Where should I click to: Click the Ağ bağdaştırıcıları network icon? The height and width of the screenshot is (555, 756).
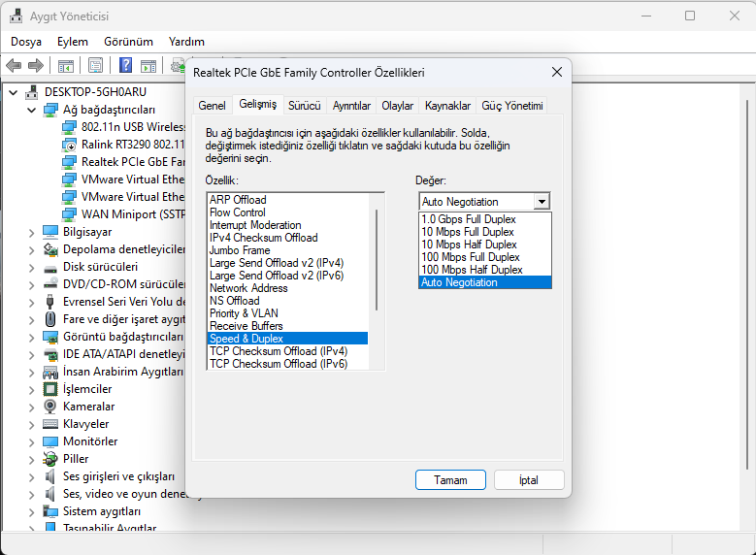[x=50, y=110]
